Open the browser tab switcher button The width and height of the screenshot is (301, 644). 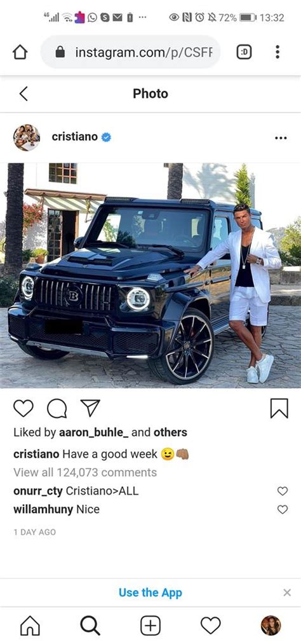244,51
